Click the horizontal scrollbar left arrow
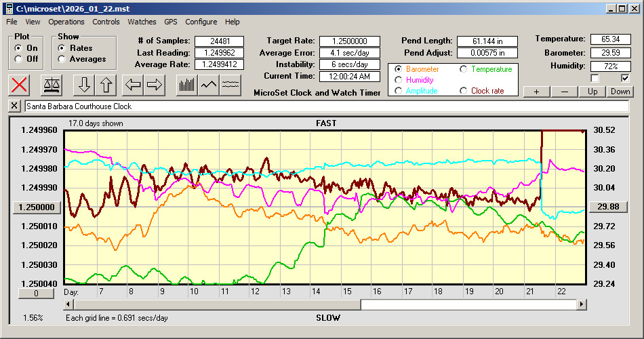 [x=70, y=305]
